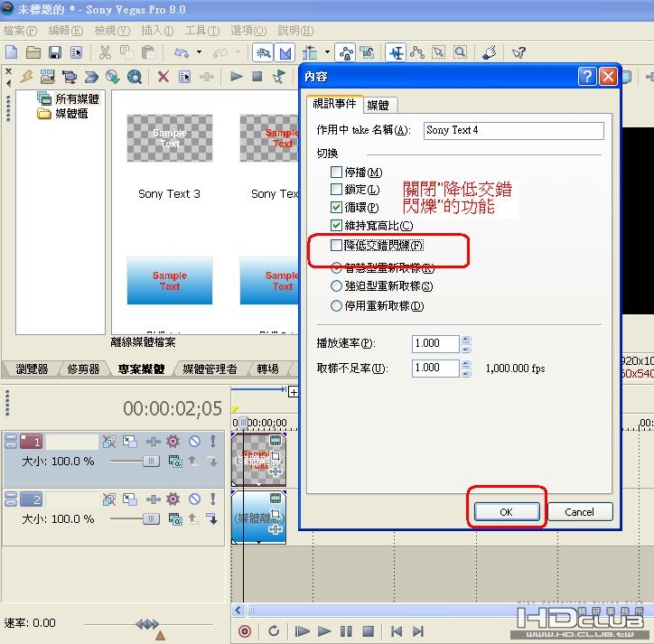
Task: Decrease 取樣不足率 with the down spinner
Action: 466,373
